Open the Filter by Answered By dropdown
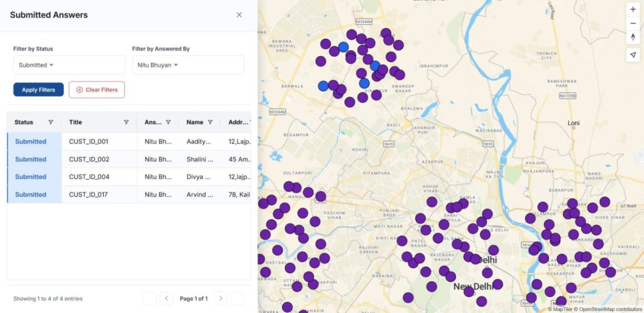This screenshot has width=644, height=313. pos(188,64)
